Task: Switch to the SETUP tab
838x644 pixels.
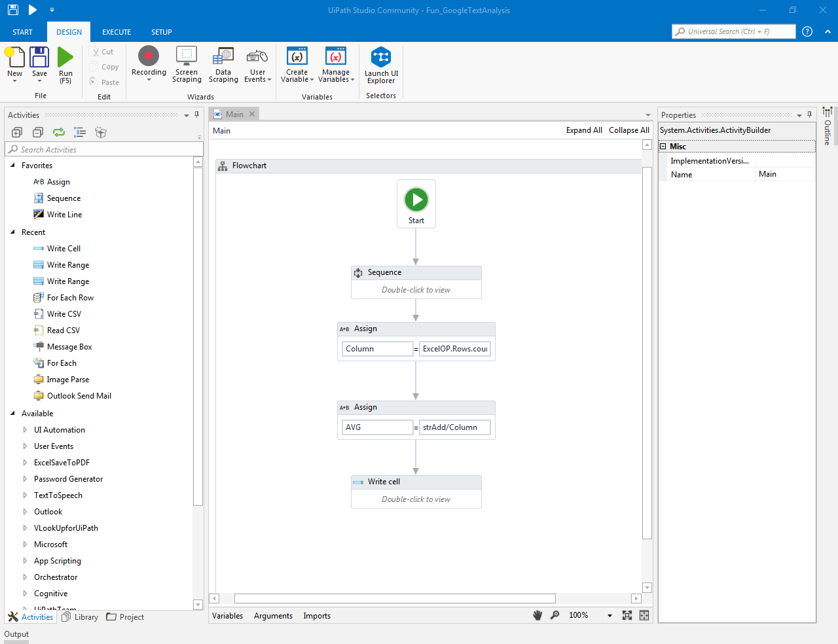Action: (162, 32)
